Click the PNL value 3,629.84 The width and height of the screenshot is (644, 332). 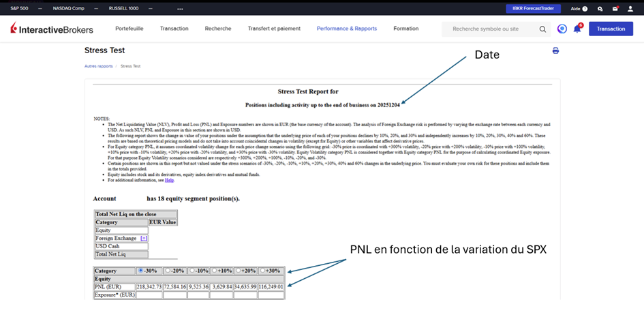tap(221, 287)
